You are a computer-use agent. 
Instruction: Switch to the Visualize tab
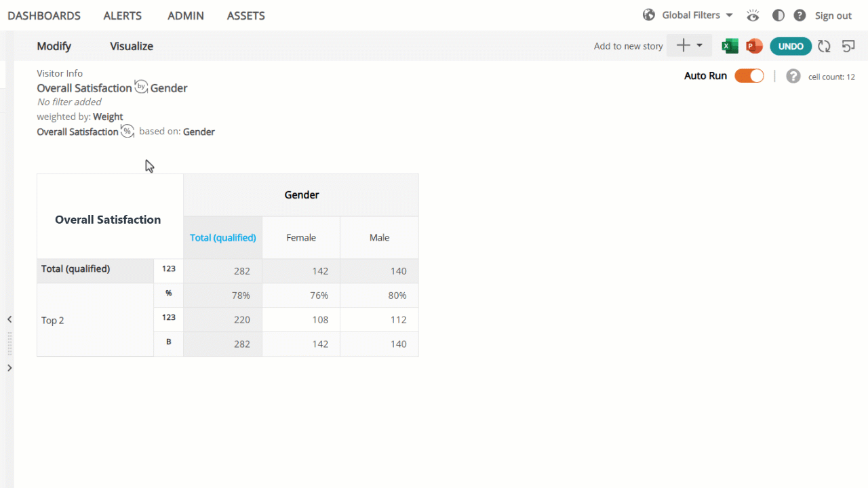coord(132,46)
